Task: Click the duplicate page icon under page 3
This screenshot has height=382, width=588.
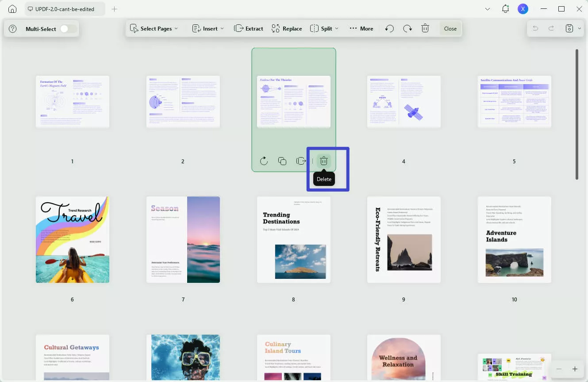Action: pos(282,161)
